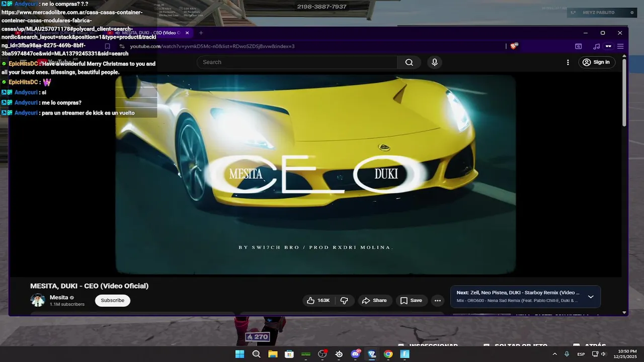Screen dimensions: 644x362
Task: Click the MEYZ PABLITO overlay label
Action: click(599, 13)
